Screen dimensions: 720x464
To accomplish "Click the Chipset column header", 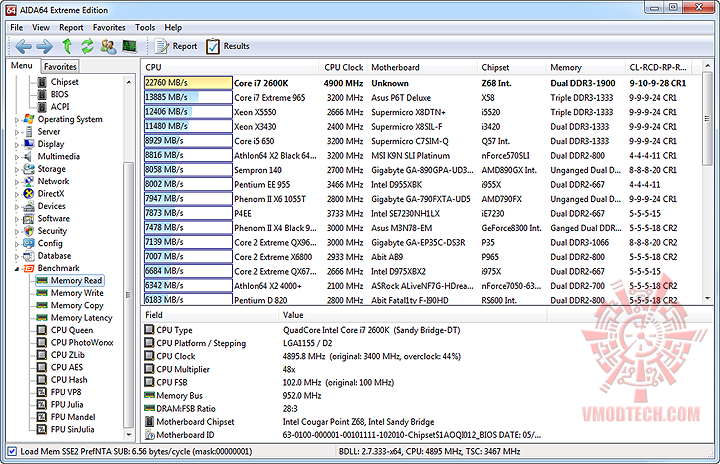I will click(x=512, y=68).
